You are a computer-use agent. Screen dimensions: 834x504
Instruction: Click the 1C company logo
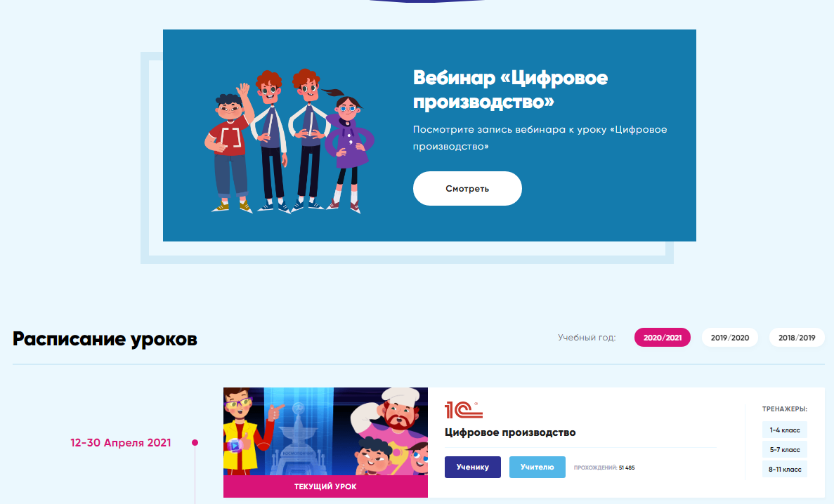click(463, 410)
